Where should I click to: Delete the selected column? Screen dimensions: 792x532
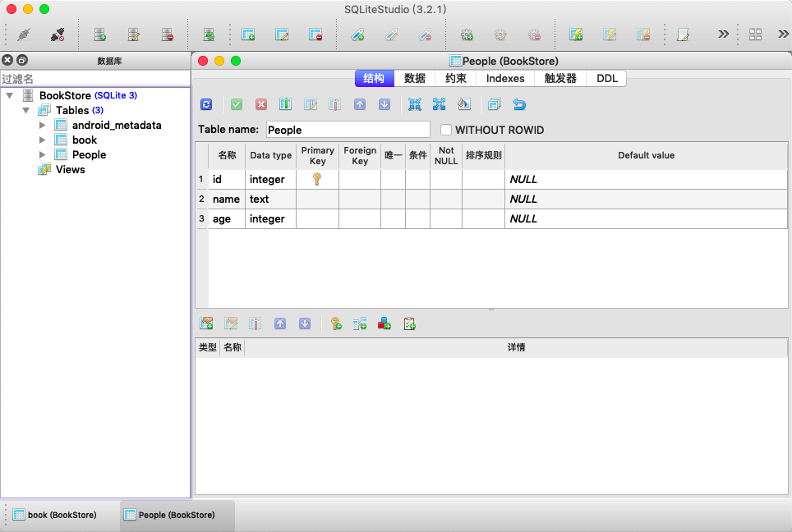click(x=335, y=104)
